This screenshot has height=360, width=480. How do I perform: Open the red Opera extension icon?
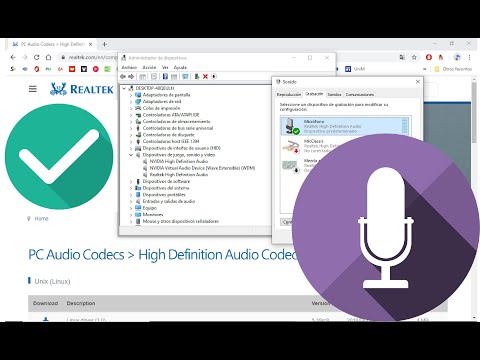429,57
